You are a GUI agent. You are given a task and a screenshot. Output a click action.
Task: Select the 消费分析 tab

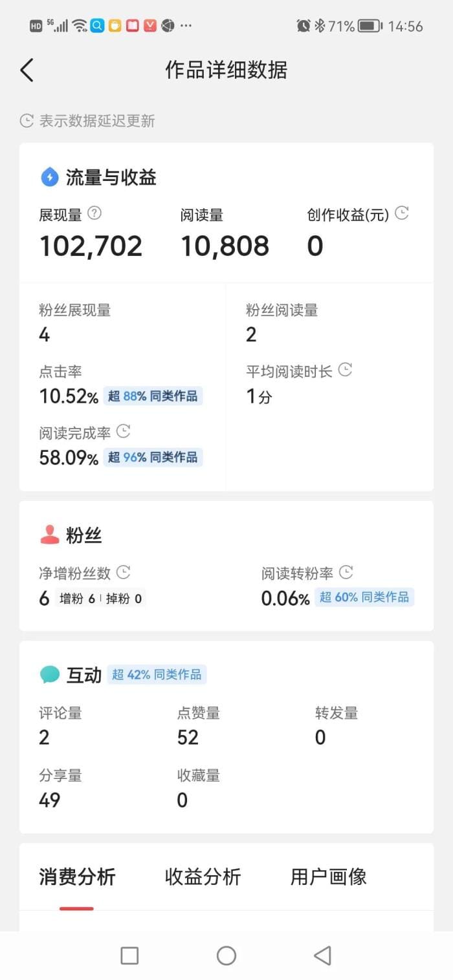click(76, 877)
